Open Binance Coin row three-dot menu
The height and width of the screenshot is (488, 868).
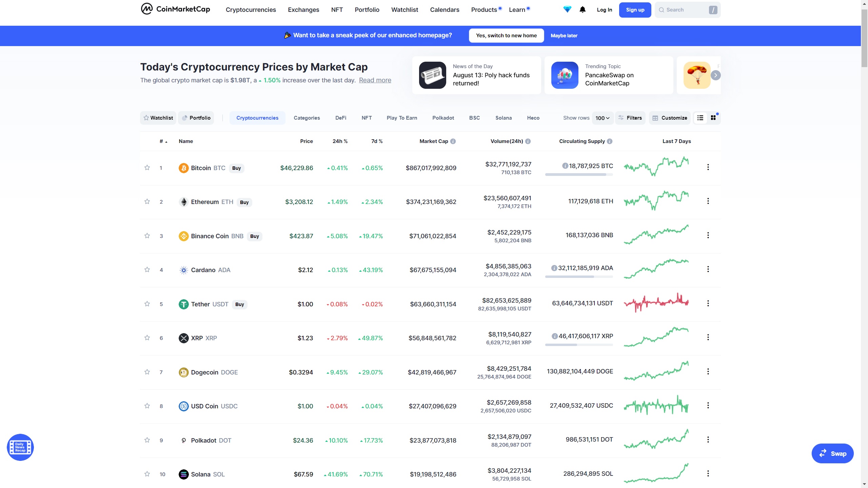coord(708,235)
